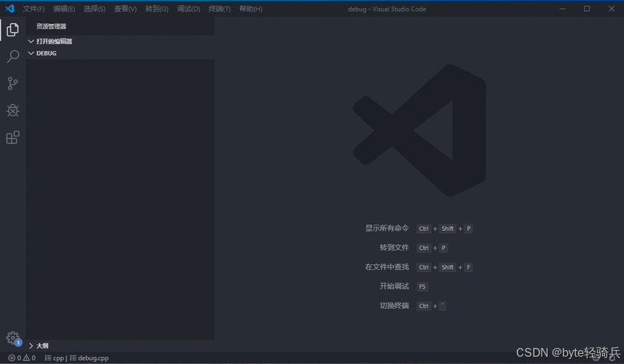
Task: Click the cpp status bar entry
Action: [x=55, y=358]
